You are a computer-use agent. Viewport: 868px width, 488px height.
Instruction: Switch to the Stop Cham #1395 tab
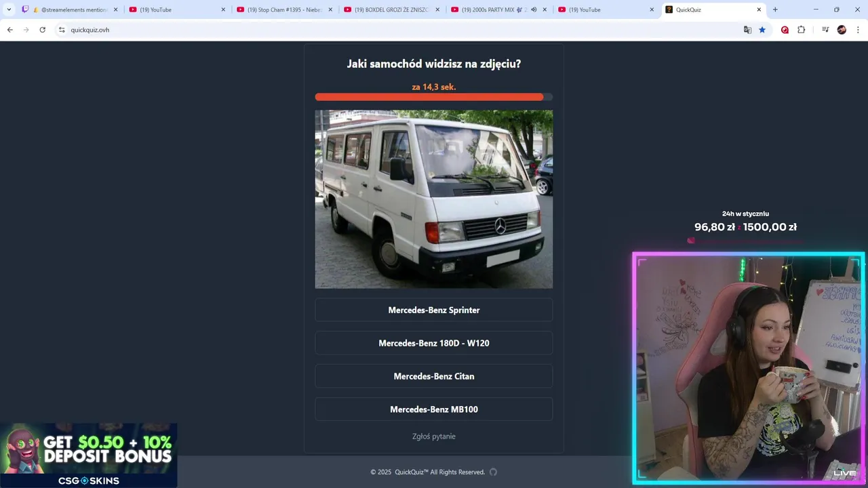tap(285, 9)
